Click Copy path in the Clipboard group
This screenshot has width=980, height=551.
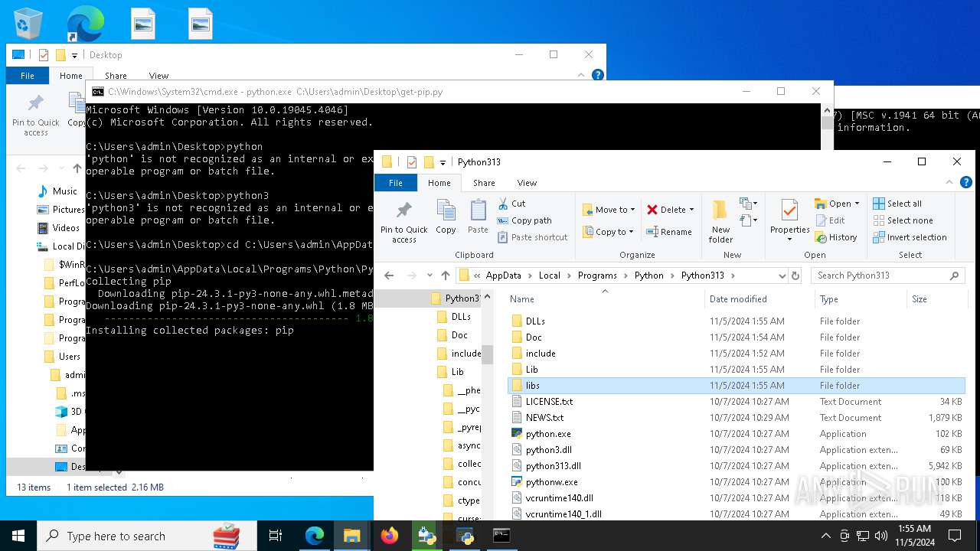coord(524,220)
